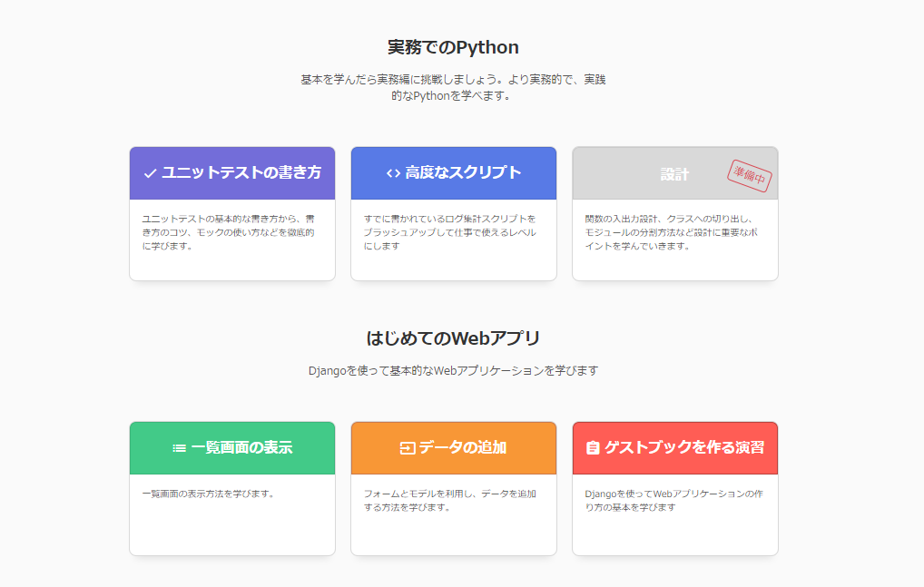Viewport: 924px width, 587px height.
Task: Open the ユニットテストの書き方 course header
Action: [x=232, y=173]
